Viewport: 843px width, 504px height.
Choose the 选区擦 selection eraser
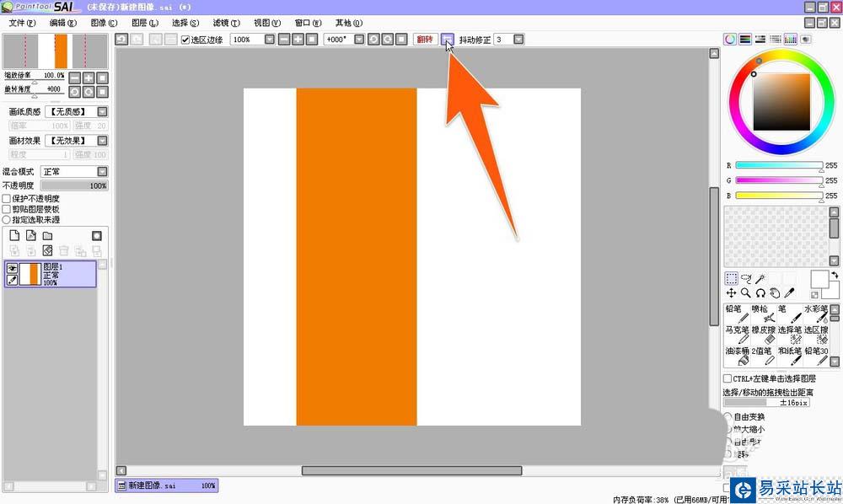click(815, 335)
